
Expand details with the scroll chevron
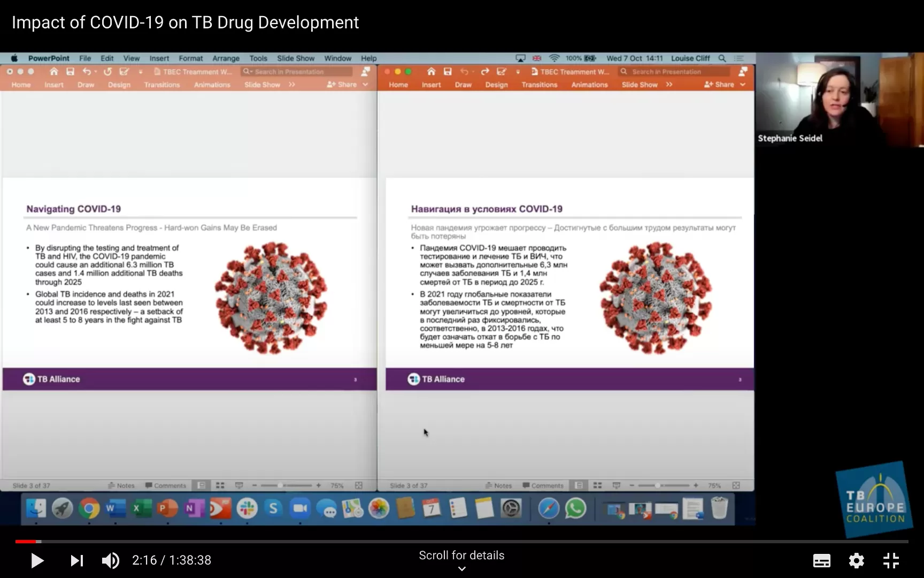pos(461,569)
